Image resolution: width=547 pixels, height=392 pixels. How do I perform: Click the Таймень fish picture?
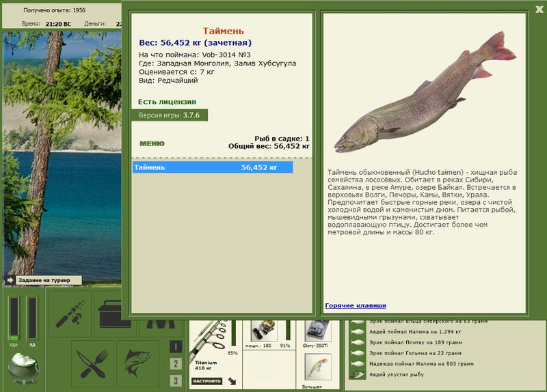coord(425,92)
